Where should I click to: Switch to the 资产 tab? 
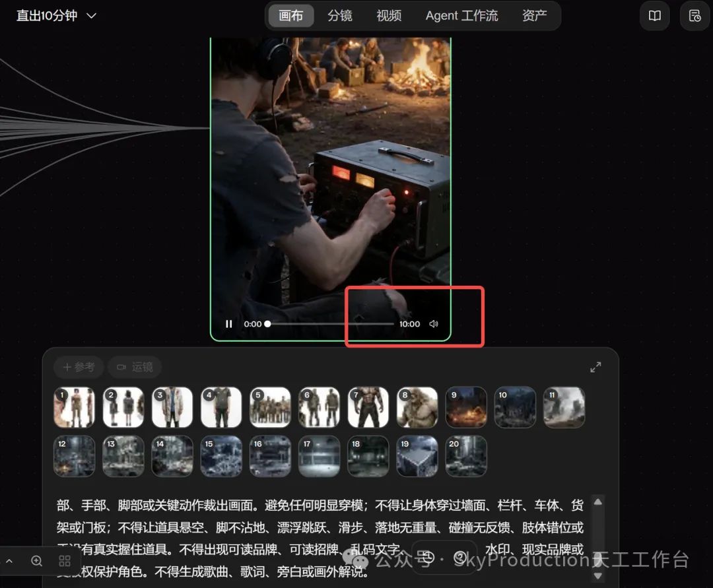[x=534, y=16]
